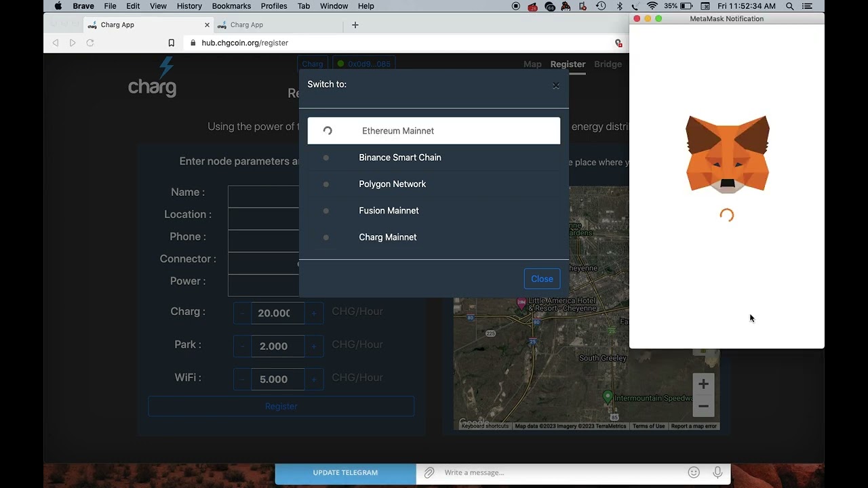Image resolution: width=868 pixels, height=488 pixels.
Task: Open a new browser tab
Action: [x=355, y=25]
